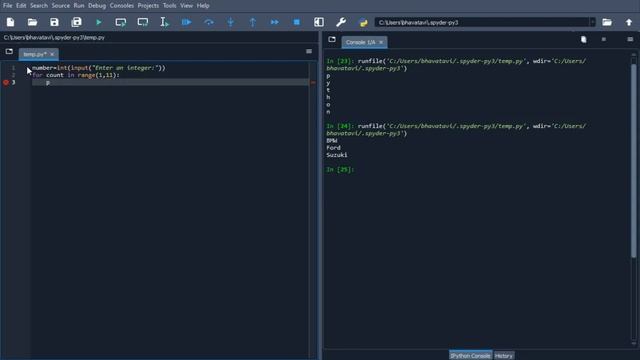640x360 pixels.
Task: Open the Search menu
Action: pos(39,6)
